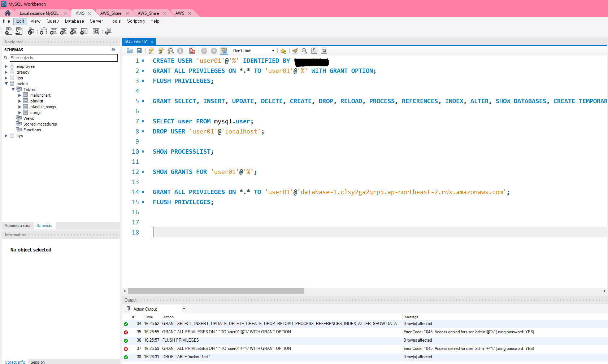Switch to the Administration tab
This screenshot has height=364, width=608.
pyautogui.click(x=18, y=225)
